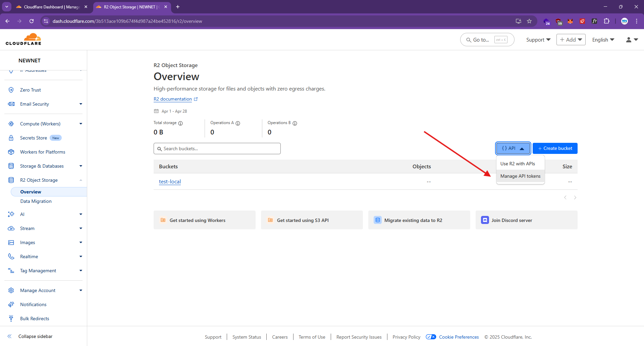Click the Storage & Databases icon
This screenshot has width=644, height=346.
(x=11, y=166)
